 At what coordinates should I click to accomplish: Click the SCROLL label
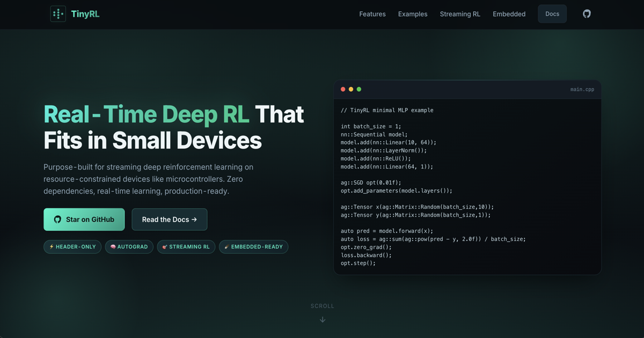click(323, 306)
